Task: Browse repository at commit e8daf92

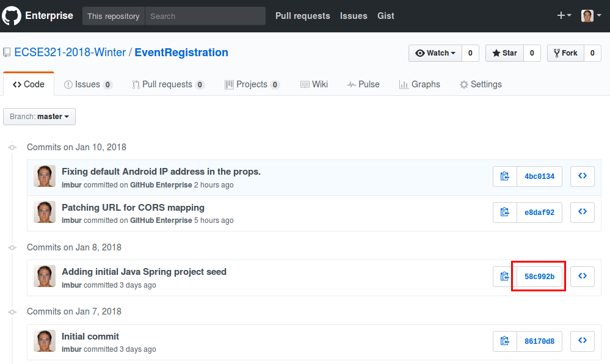Action: 583,212
